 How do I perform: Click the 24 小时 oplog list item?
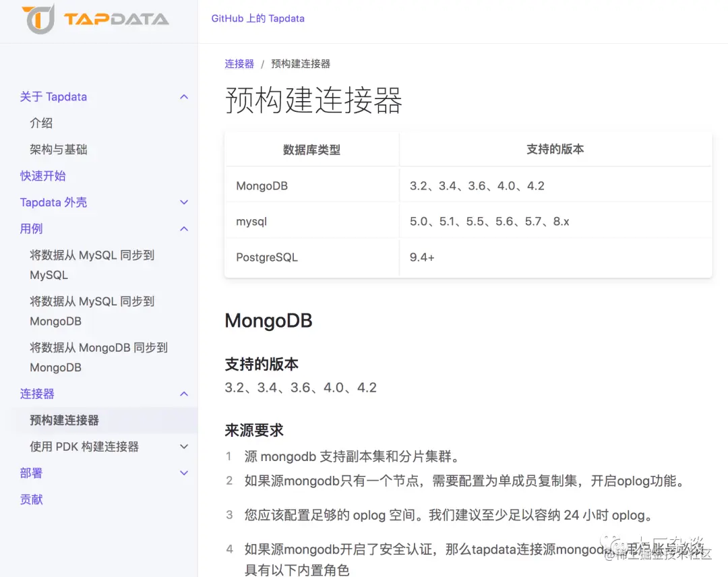point(450,515)
